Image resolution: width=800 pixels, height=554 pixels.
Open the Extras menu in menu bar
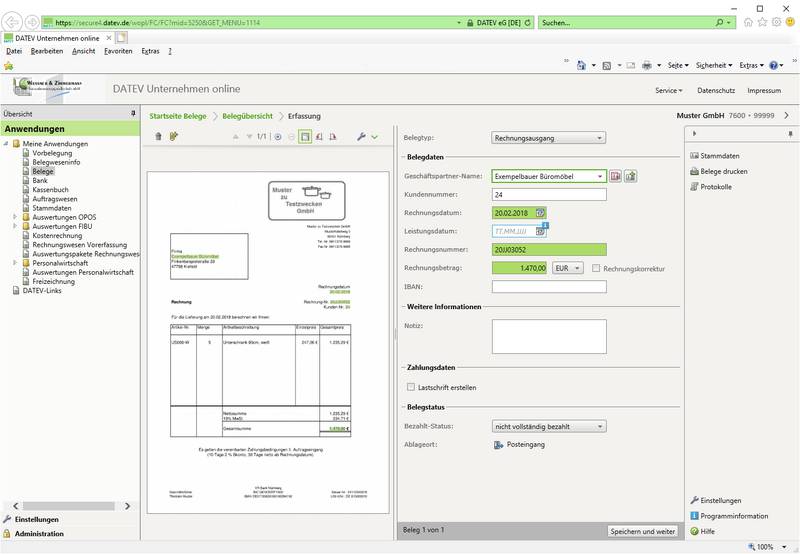click(151, 51)
